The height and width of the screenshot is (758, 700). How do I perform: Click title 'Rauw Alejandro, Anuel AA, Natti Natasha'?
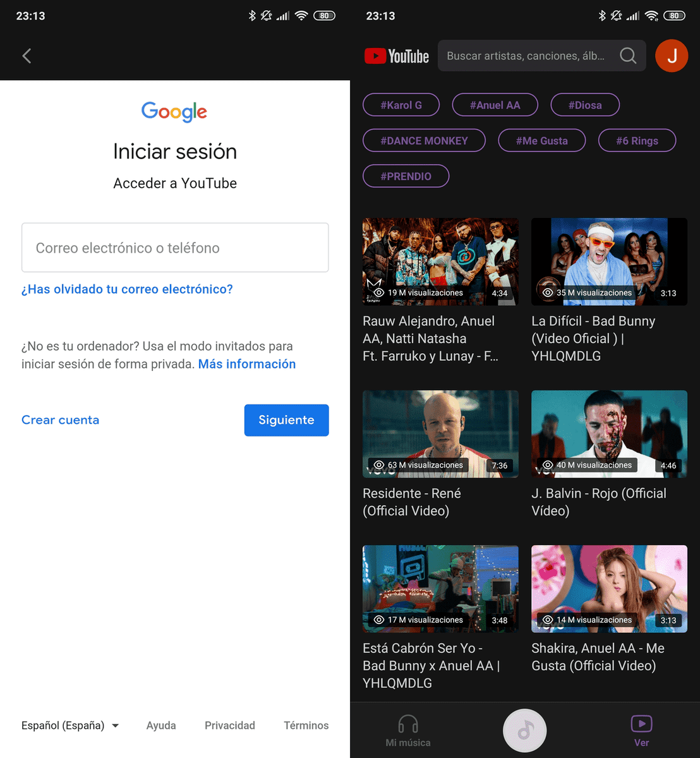coord(430,339)
